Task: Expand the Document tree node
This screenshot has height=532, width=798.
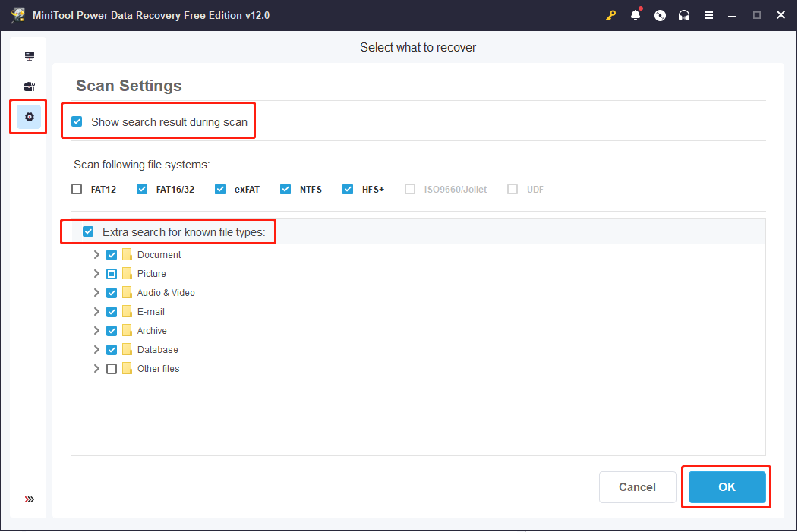Action: [x=96, y=254]
